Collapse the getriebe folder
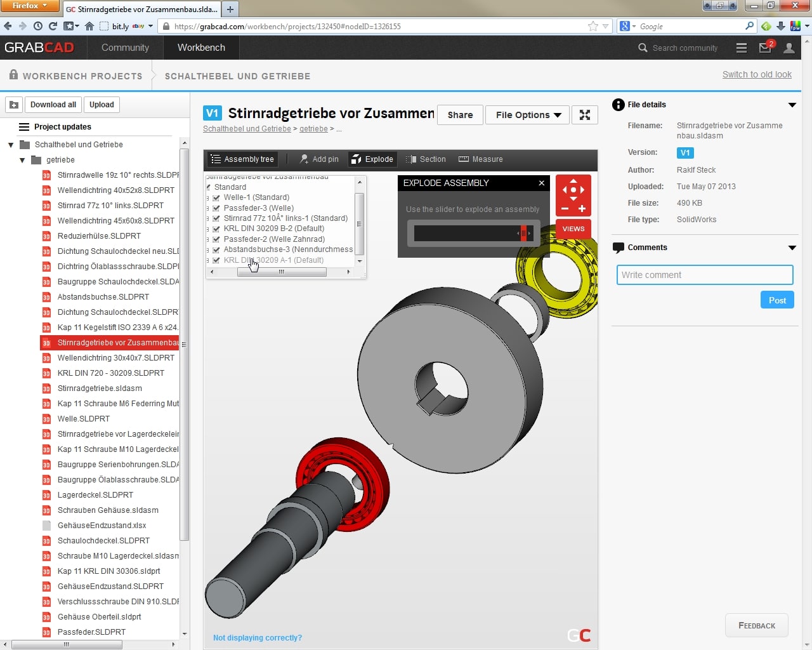 22,160
